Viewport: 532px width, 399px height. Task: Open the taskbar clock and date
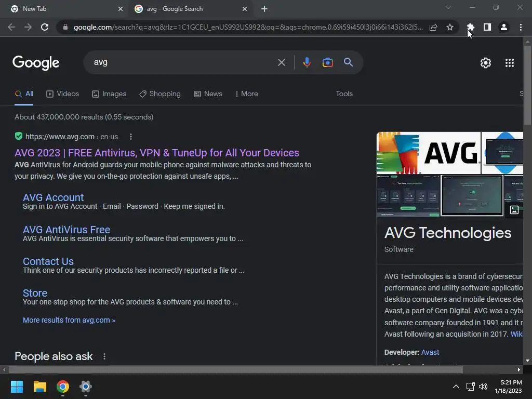pos(508,387)
